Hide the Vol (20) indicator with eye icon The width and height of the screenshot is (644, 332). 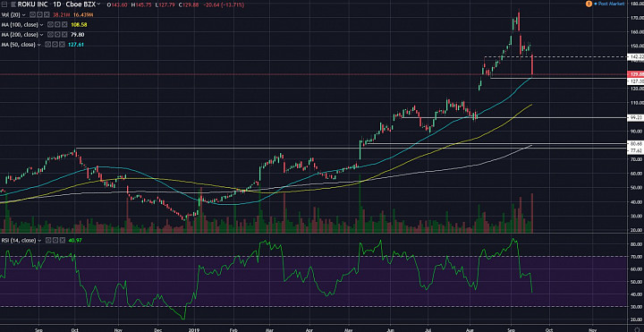[x=33, y=14]
